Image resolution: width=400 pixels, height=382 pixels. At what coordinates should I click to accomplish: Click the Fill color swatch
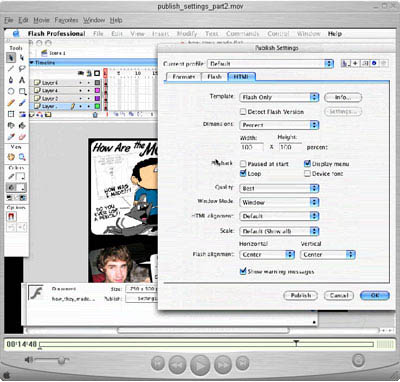pos(21,187)
